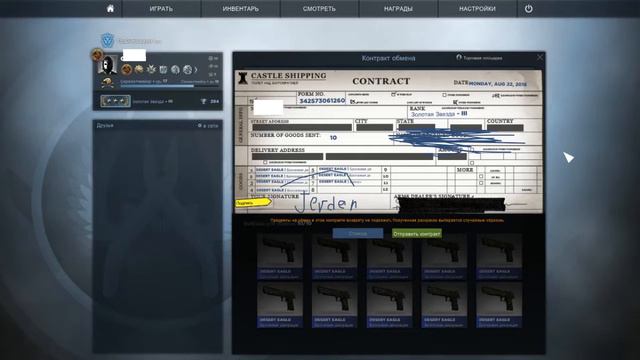Screen dimensions: 640x360
Task: Click the Друзья friends panel header
Action: 105,125
